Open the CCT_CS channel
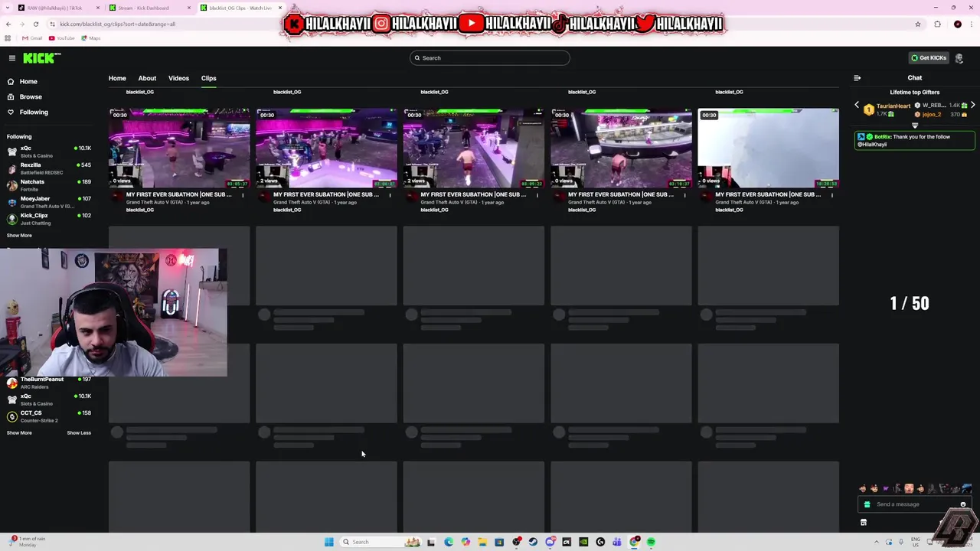 49,416
